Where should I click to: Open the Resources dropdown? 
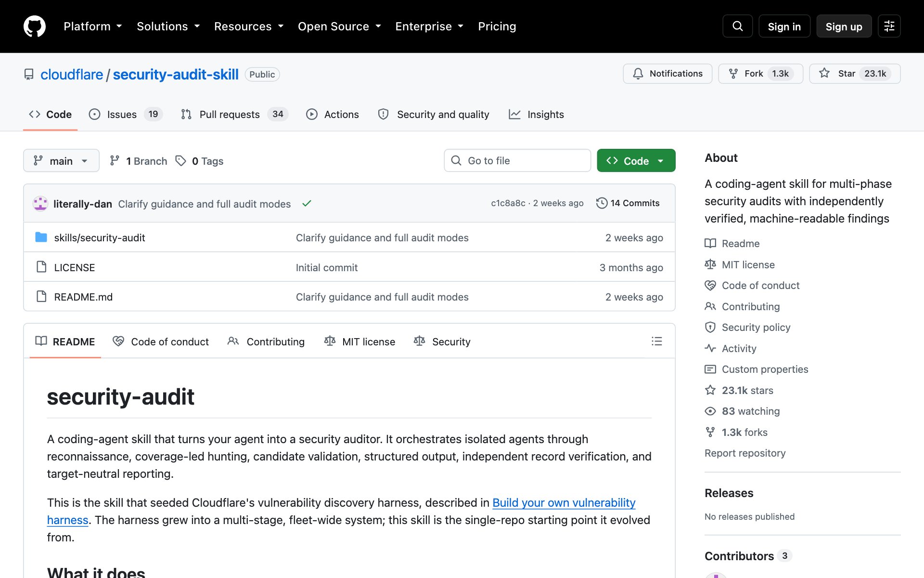click(x=248, y=26)
